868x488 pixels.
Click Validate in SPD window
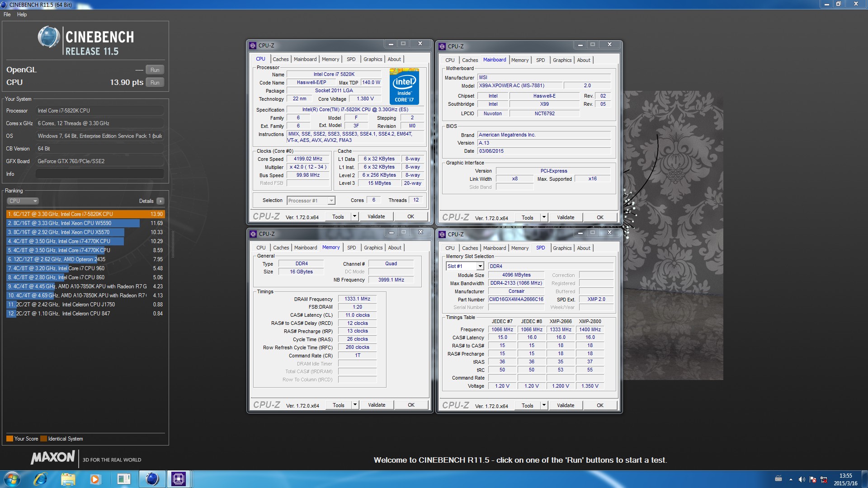tap(566, 405)
